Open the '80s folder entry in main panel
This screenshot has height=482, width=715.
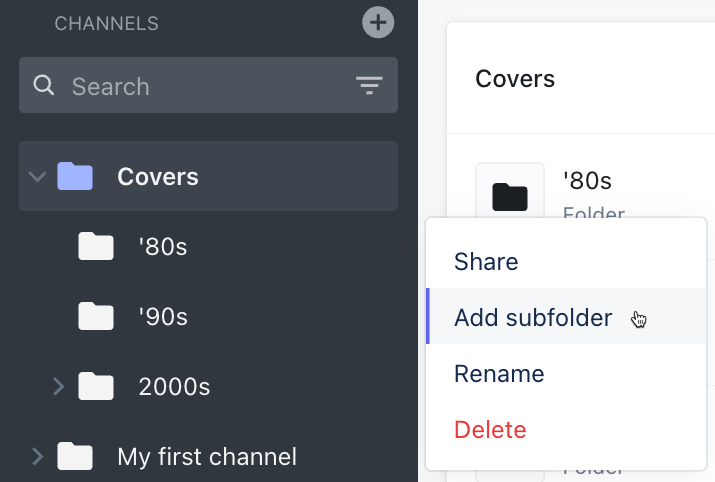[x=587, y=181]
